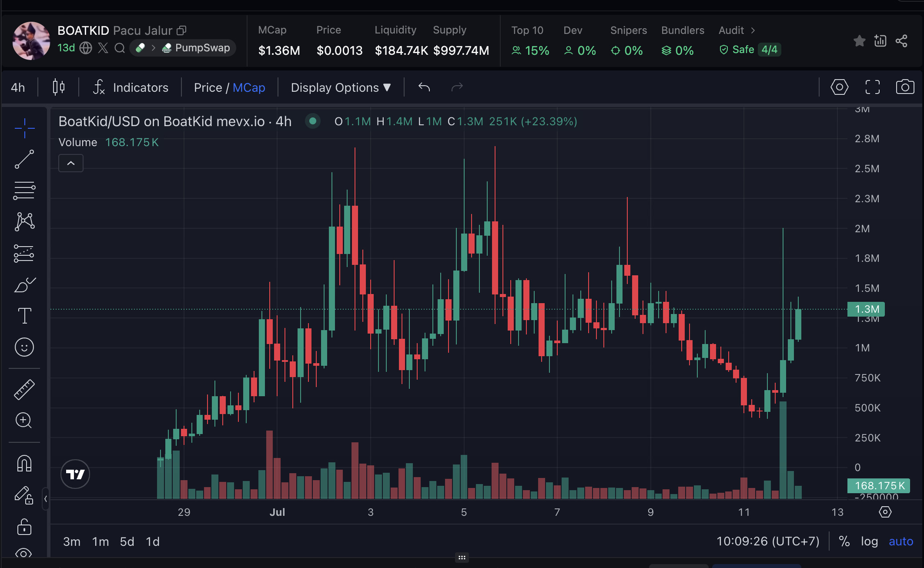Enter fullscreen chart mode
This screenshot has width=924, height=568.
tap(873, 87)
